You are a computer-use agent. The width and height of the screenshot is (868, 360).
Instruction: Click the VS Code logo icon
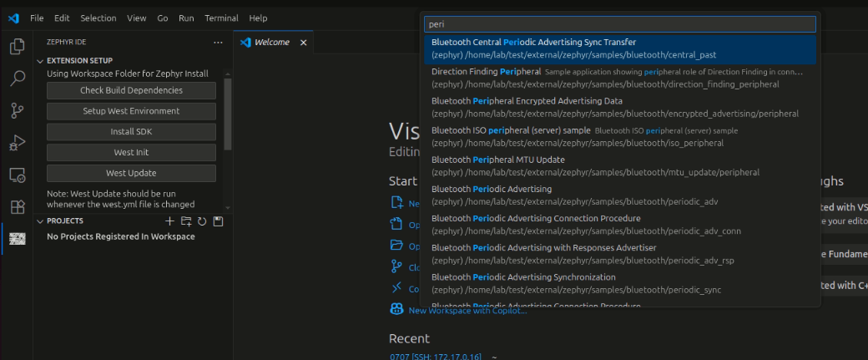coord(13,18)
